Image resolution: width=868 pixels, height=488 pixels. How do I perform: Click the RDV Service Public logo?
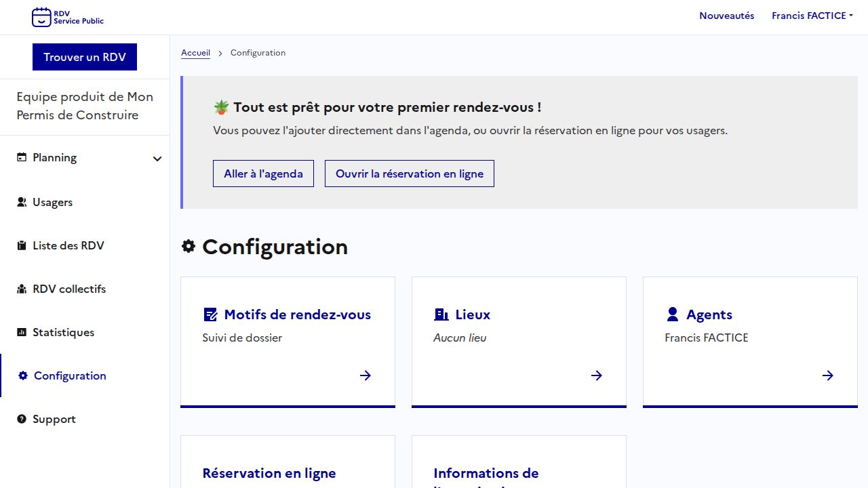[x=68, y=17]
